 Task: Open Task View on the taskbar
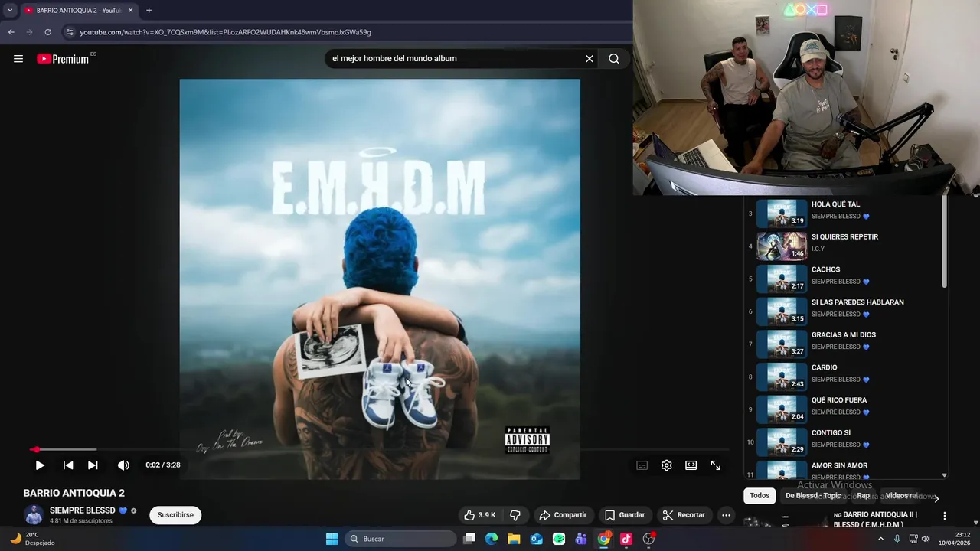coord(469,539)
